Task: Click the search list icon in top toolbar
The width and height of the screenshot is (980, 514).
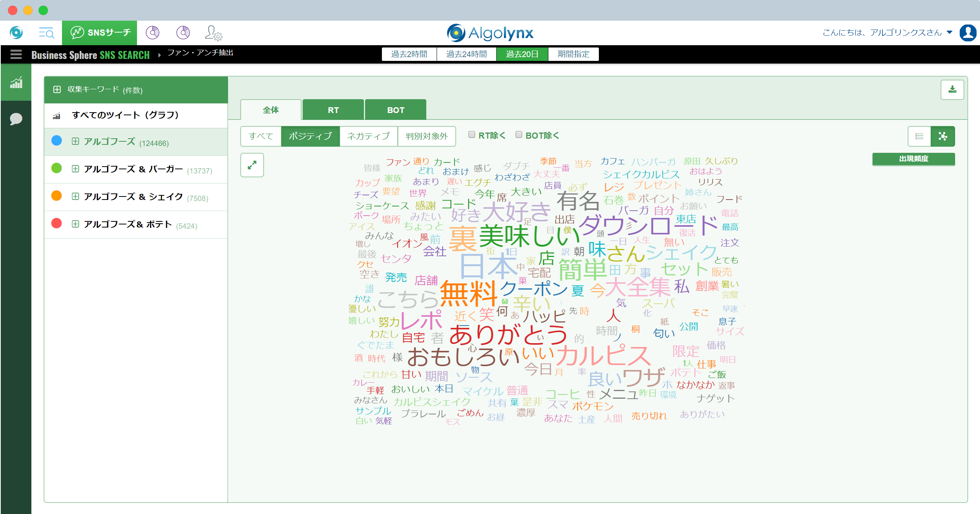Action: [46, 33]
